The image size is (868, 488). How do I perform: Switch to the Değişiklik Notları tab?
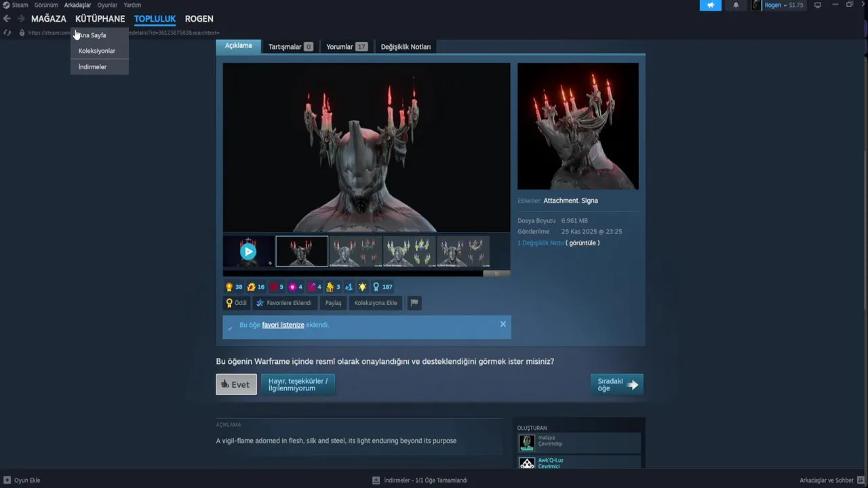click(406, 47)
